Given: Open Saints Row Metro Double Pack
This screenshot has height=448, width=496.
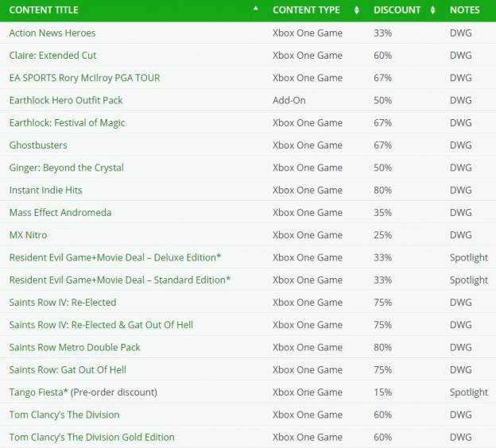Looking at the screenshot, I should coord(75,347).
